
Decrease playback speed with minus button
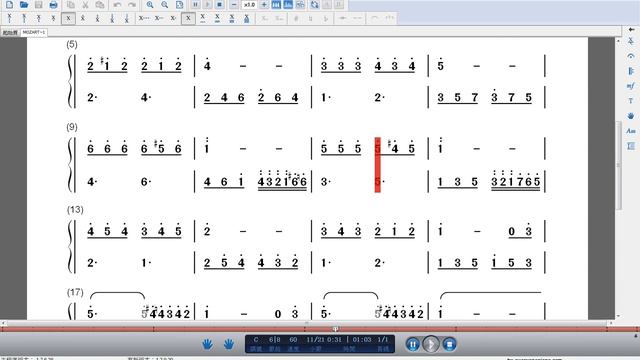(234, 5)
